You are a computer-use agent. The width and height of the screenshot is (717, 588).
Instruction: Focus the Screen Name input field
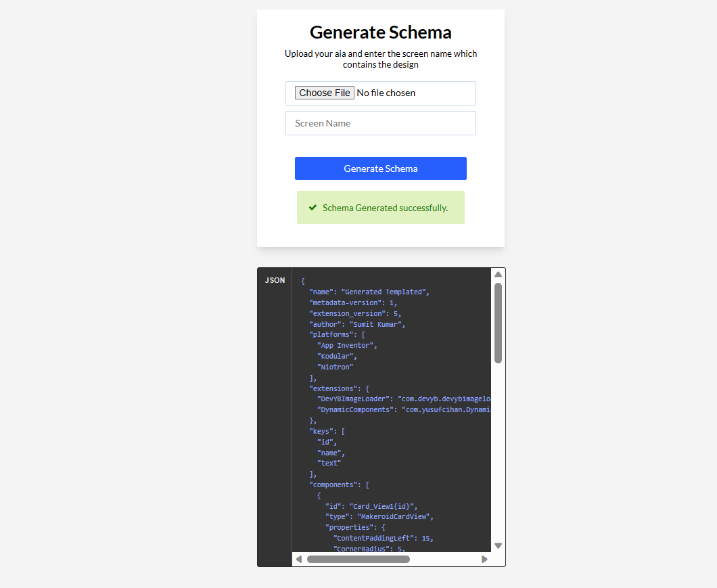pos(380,123)
